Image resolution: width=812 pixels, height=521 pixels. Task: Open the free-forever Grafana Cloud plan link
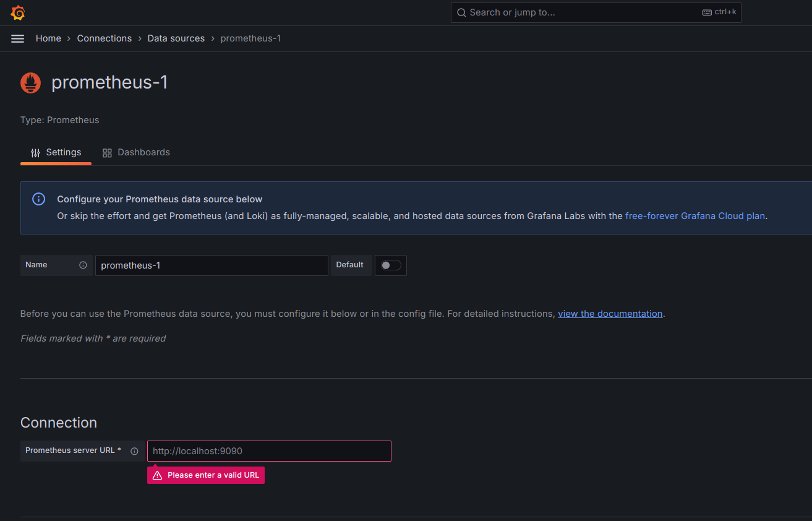695,216
